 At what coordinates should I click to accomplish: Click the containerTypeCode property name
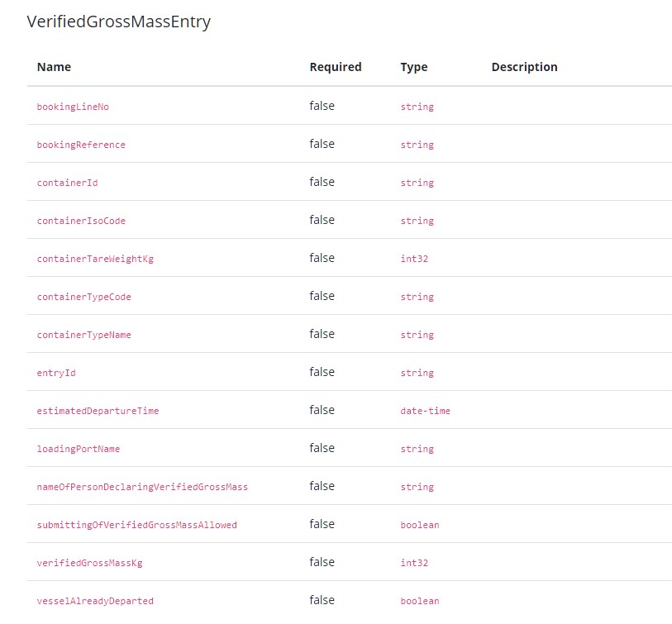pyautogui.click(x=83, y=297)
